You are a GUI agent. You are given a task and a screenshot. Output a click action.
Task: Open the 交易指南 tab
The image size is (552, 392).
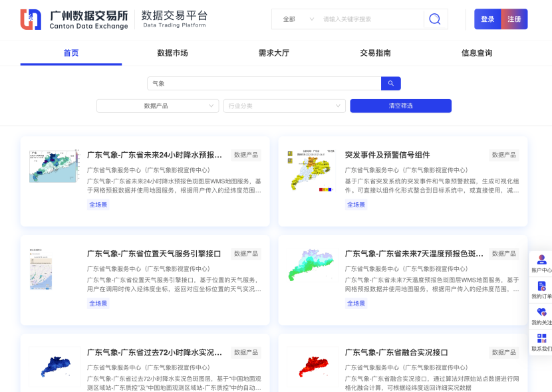pyautogui.click(x=375, y=53)
